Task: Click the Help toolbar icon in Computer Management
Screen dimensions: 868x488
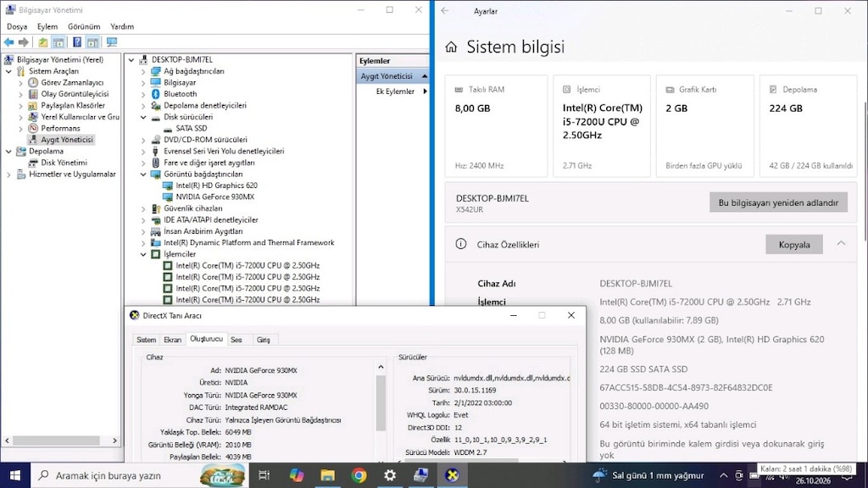Action: pyautogui.click(x=77, y=42)
